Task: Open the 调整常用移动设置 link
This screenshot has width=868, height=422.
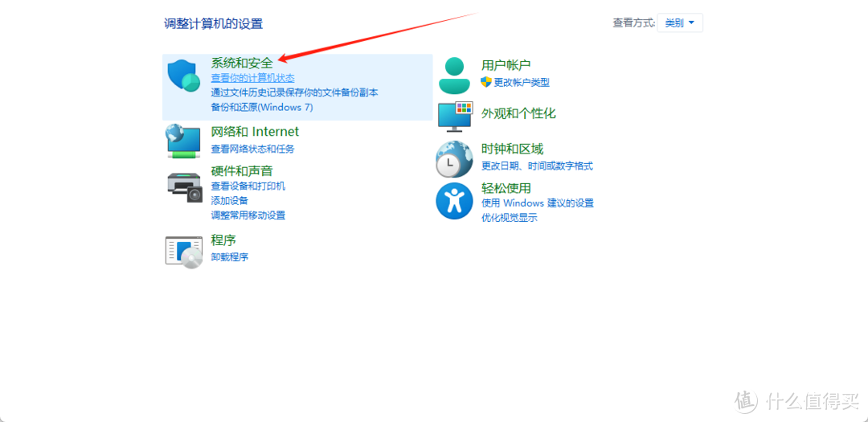Action: click(x=248, y=215)
